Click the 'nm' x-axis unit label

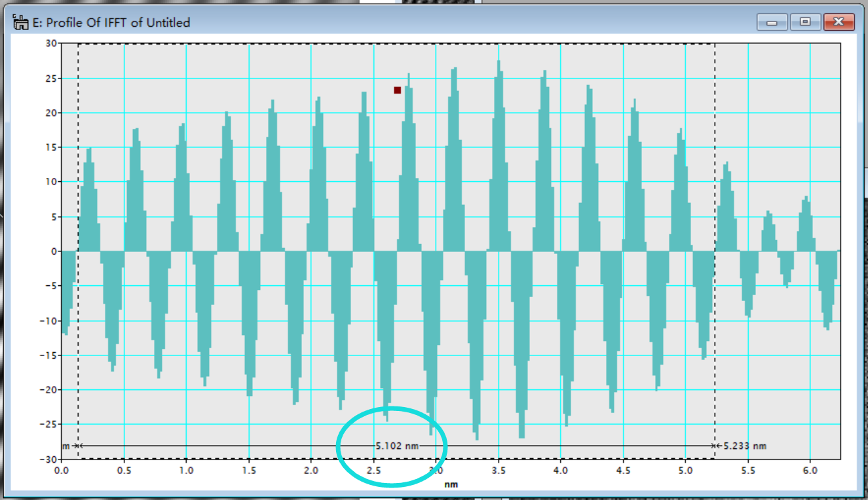(x=450, y=484)
